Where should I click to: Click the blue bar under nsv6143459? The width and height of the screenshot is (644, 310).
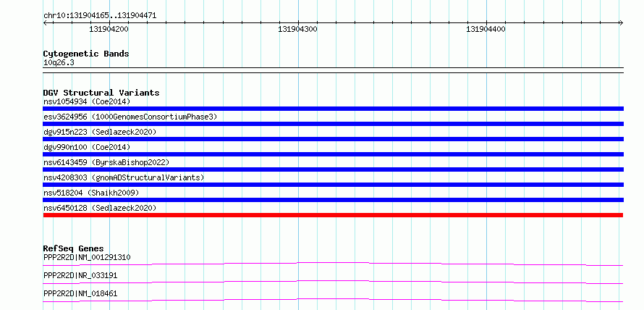[x=333, y=169]
